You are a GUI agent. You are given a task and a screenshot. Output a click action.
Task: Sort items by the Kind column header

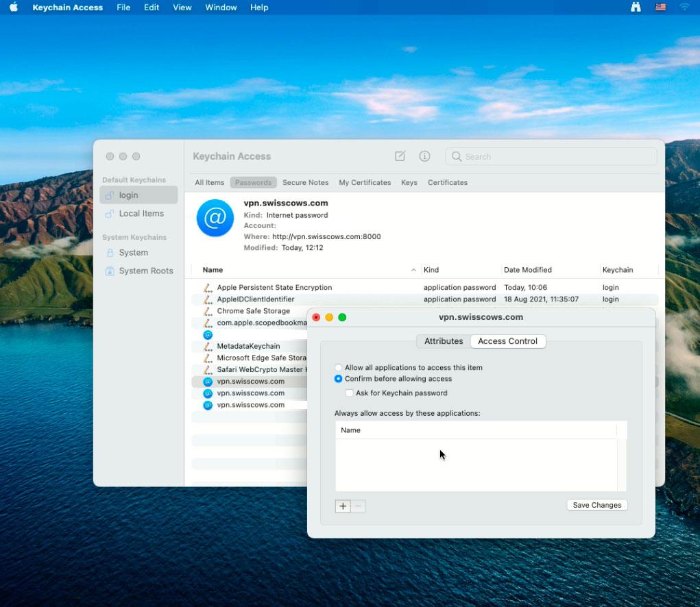pos(431,270)
